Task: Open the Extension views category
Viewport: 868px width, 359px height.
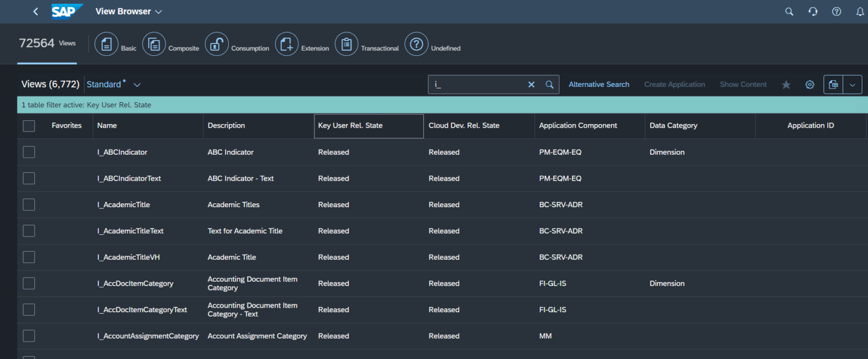Action: pos(286,43)
